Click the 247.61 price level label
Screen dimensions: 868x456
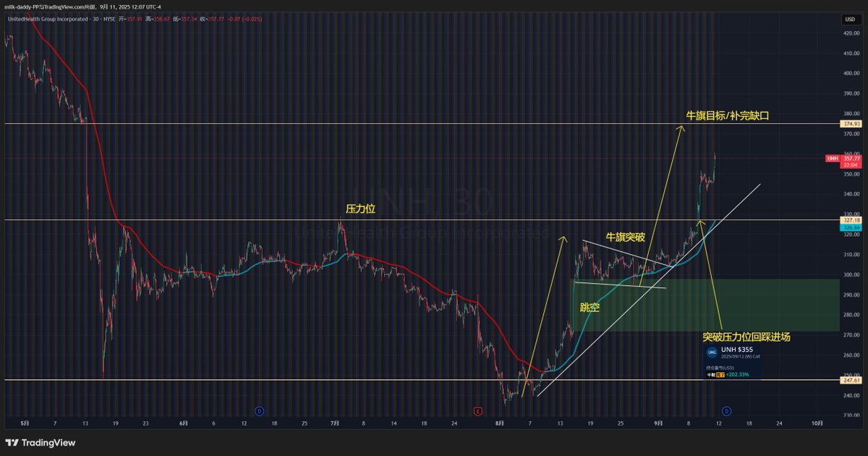851,380
